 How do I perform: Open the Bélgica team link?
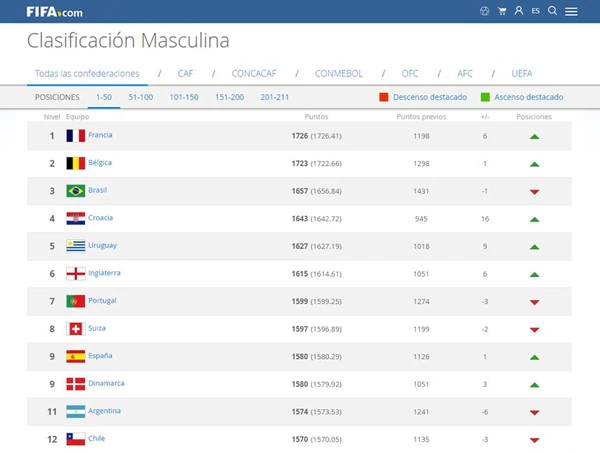100,162
